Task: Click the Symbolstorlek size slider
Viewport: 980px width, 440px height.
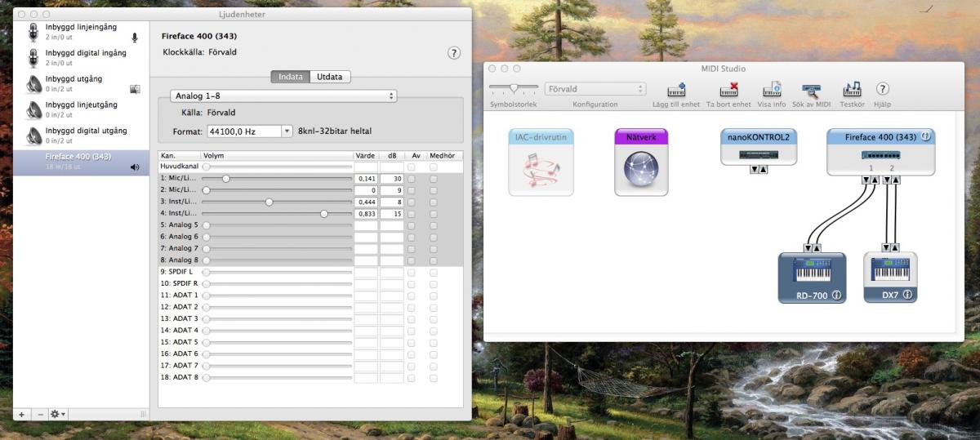Action: coord(514,87)
